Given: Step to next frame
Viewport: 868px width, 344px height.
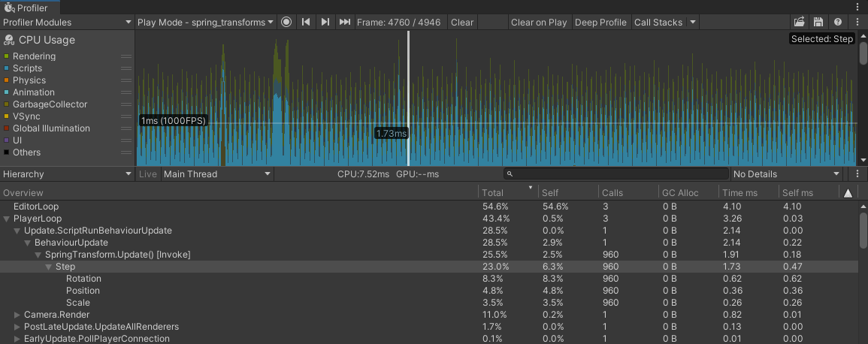Looking at the screenshot, I should click(x=325, y=22).
